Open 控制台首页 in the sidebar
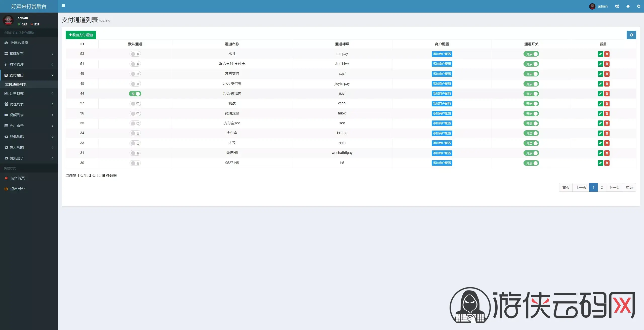 [x=29, y=43]
